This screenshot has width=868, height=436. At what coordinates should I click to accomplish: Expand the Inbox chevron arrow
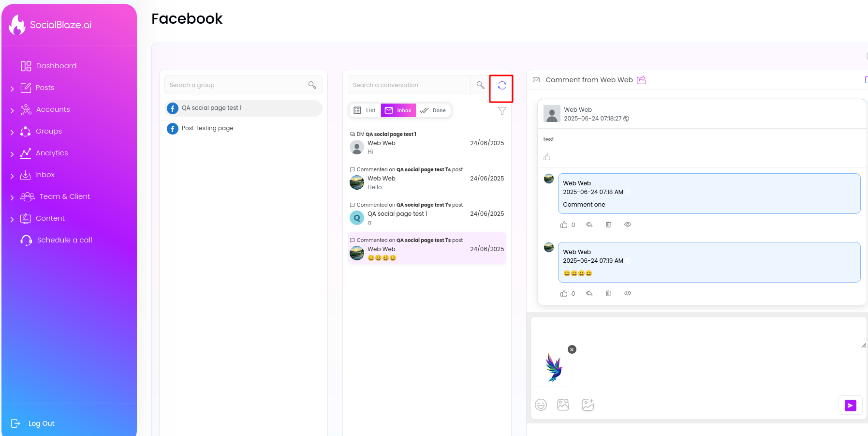coord(12,176)
